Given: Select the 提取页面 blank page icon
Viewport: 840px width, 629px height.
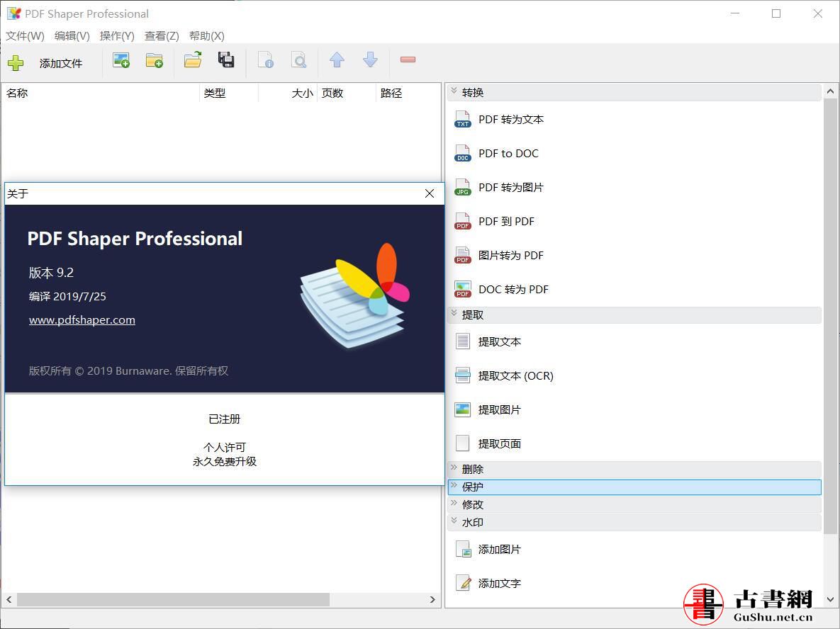Looking at the screenshot, I should click(462, 444).
